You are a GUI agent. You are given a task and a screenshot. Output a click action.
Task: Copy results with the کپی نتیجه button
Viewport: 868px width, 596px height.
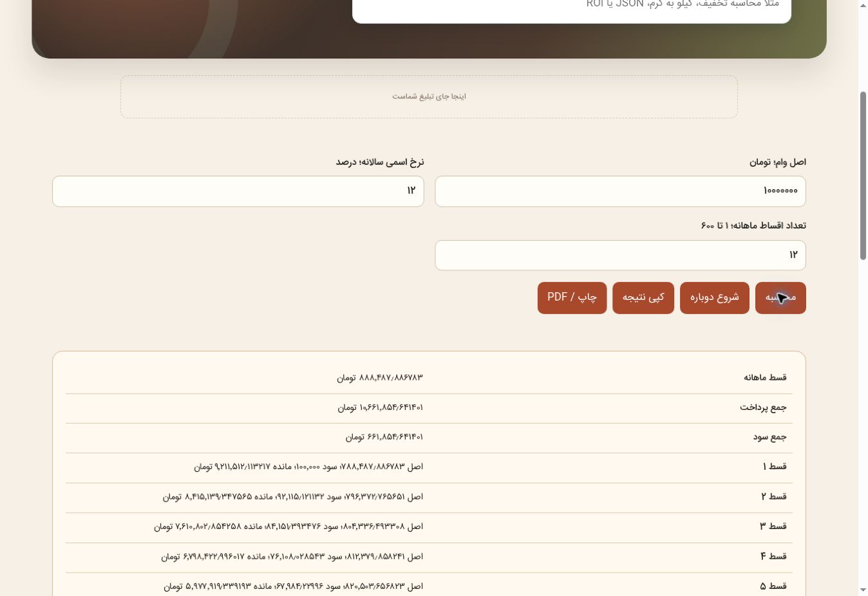point(643,298)
